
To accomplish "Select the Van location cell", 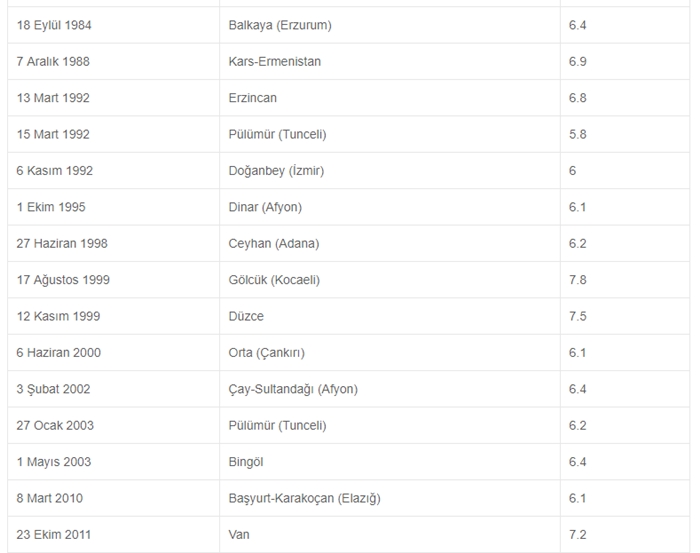I will click(x=239, y=535).
